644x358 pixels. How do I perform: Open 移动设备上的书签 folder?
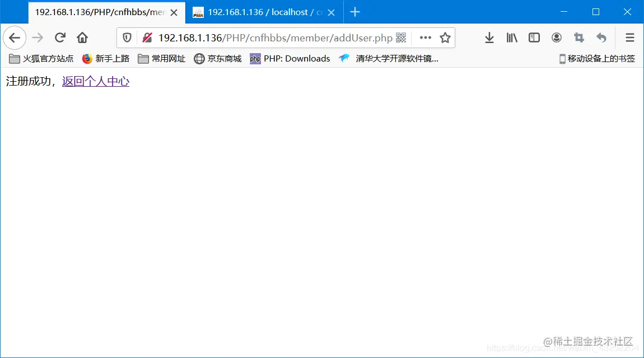[x=597, y=59]
